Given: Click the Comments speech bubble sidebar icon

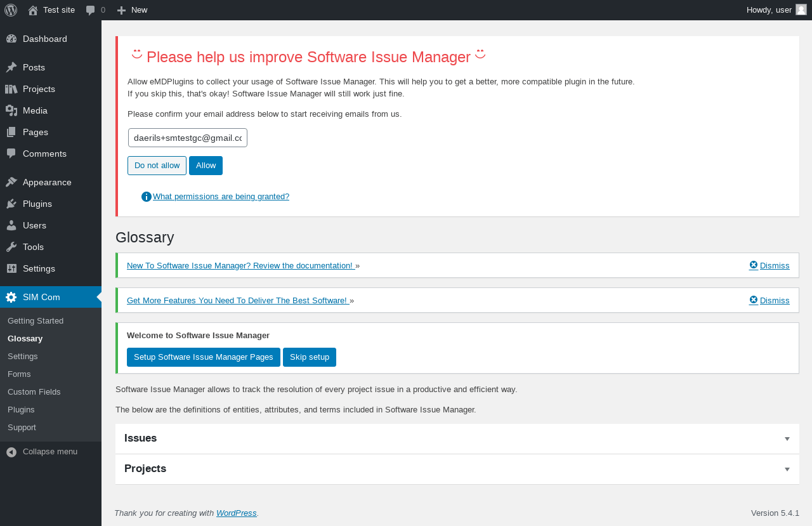Looking at the screenshot, I should pyautogui.click(x=11, y=154).
